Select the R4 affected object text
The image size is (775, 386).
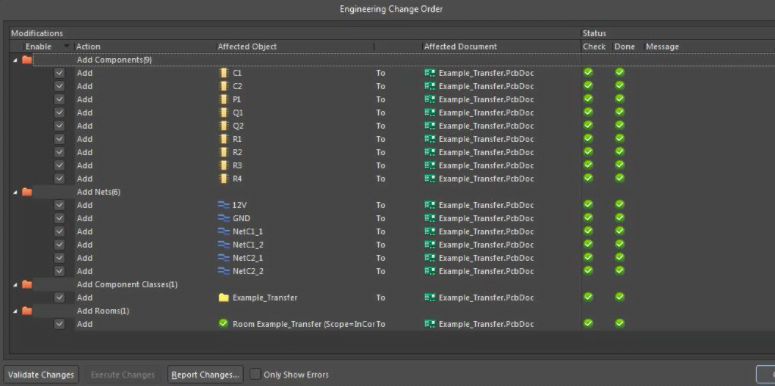pos(237,178)
